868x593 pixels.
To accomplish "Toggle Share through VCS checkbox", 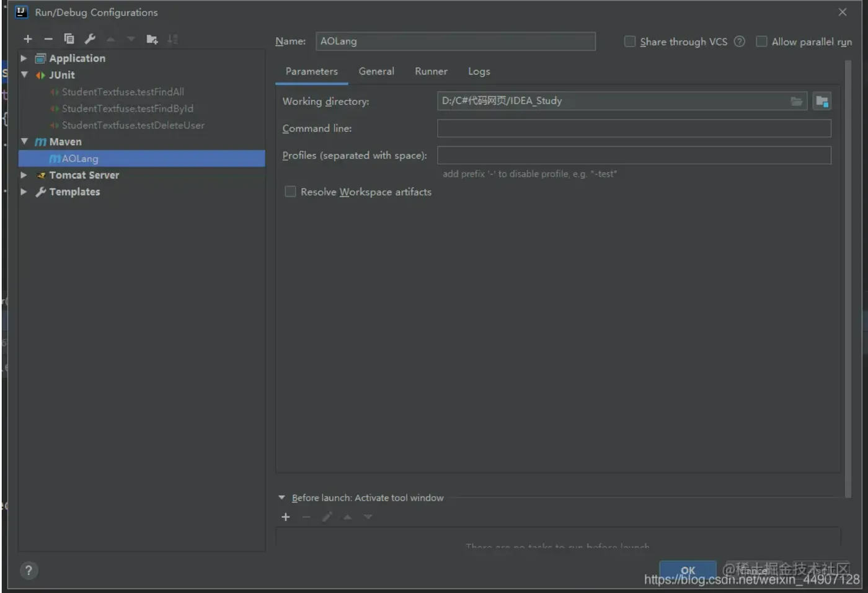I will click(630, 42).
